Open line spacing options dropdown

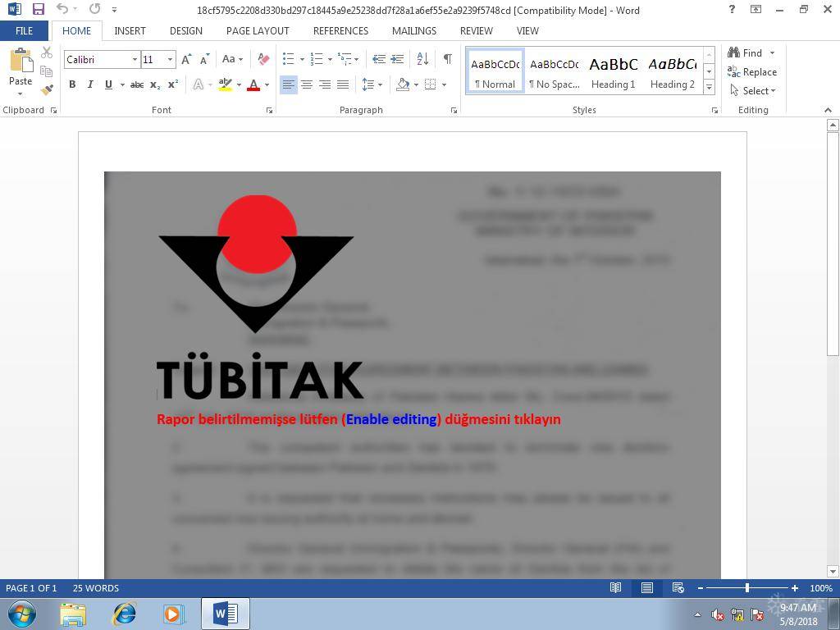pos(372,84)
